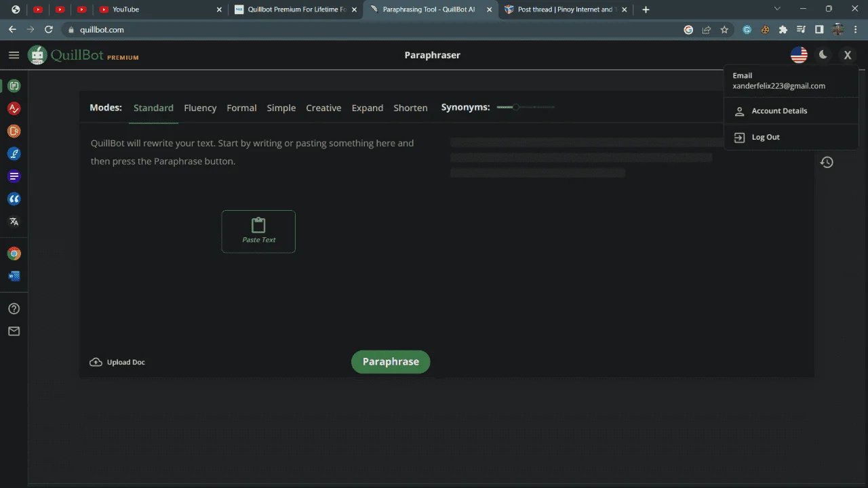This screenshot has height=488, width=868.
Task: Click the X profile avatar button
Action: coord(847,55)
